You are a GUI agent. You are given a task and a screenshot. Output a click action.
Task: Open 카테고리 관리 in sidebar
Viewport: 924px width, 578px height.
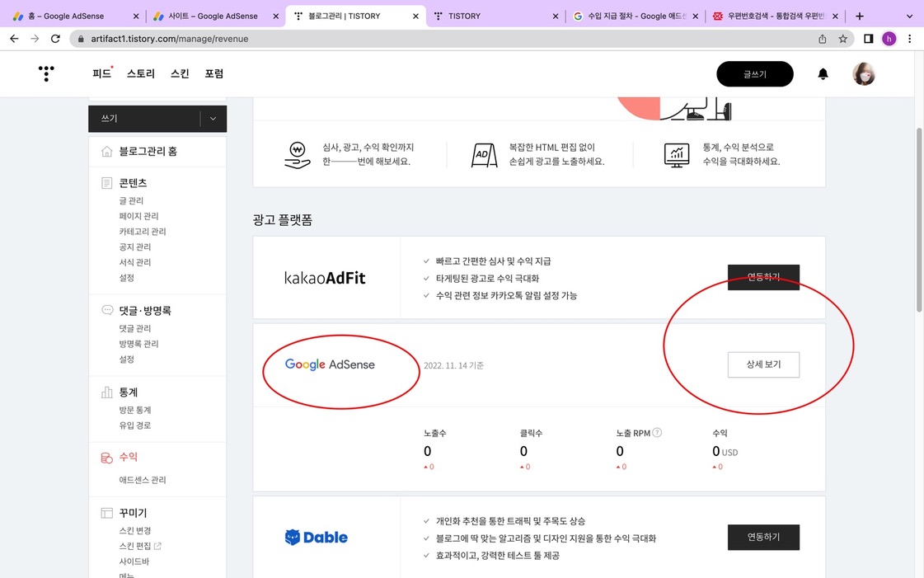[143, 232]
